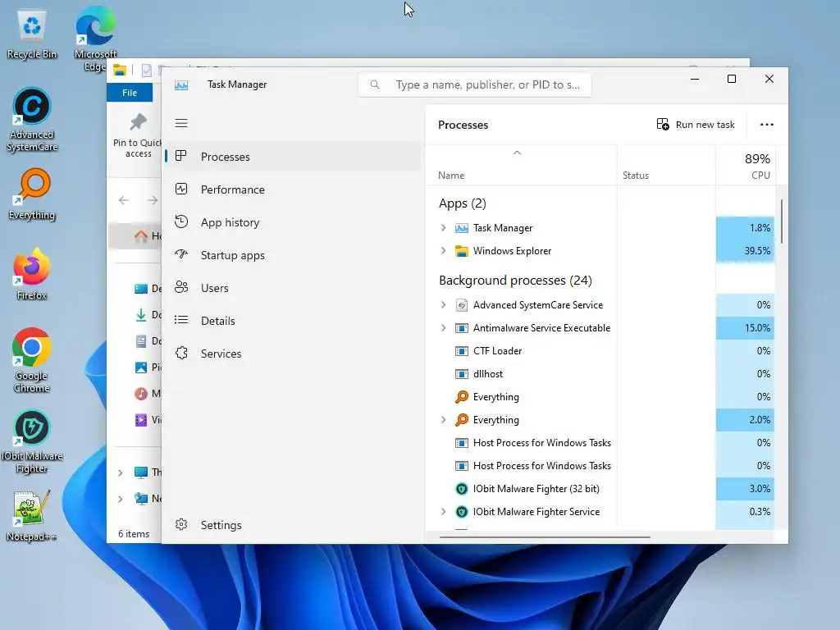Image resolution: width=840 pixels, height=630 pixels.
Task: Open Task Manager Settings
Action: click(x=293, y=524)
